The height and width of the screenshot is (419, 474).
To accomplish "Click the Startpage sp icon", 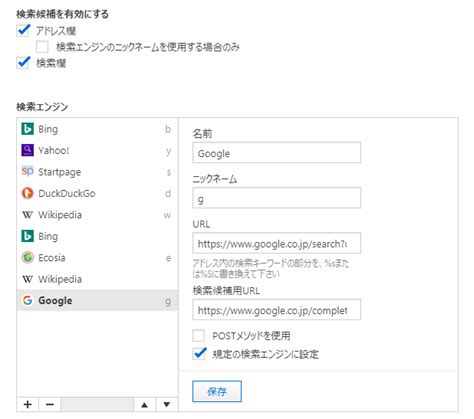I will [27, 171].
